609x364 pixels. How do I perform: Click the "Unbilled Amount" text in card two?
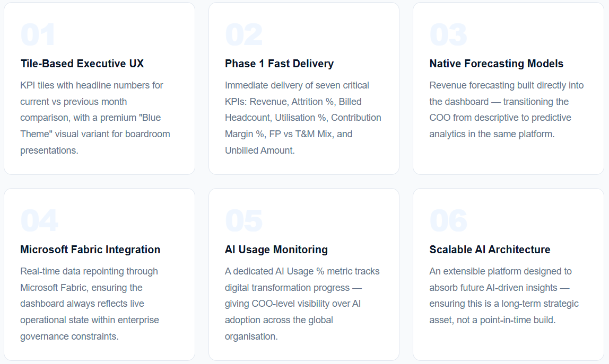[259, 150]
